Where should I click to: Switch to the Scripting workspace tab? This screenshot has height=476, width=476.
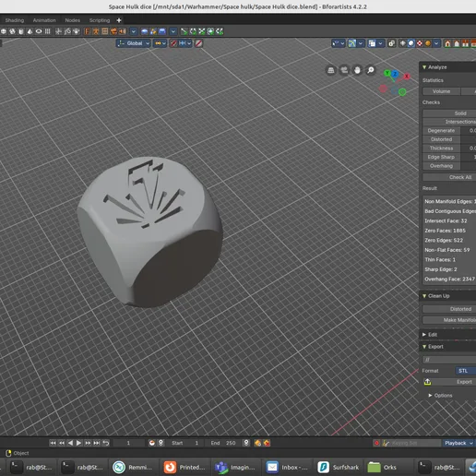[x=100, y=20]
